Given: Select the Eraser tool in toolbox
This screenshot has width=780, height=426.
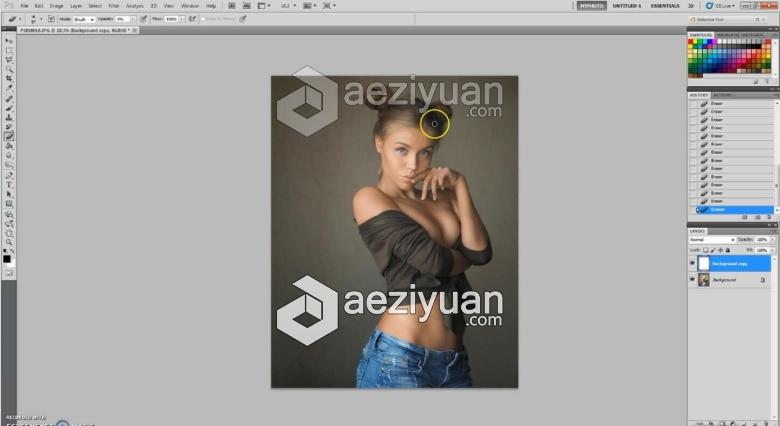Looking at the screenshot, I should click(x=9, y=136).
